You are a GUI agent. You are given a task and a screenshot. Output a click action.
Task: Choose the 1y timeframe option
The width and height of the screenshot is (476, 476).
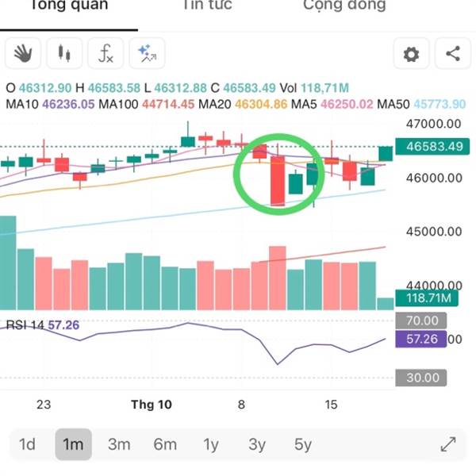(211, 444)
